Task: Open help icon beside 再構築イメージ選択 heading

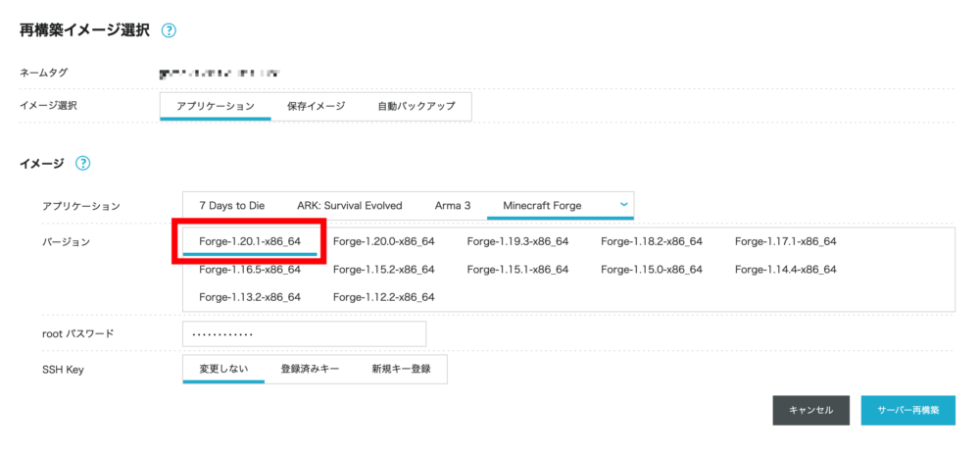Action: click(169, 30)
